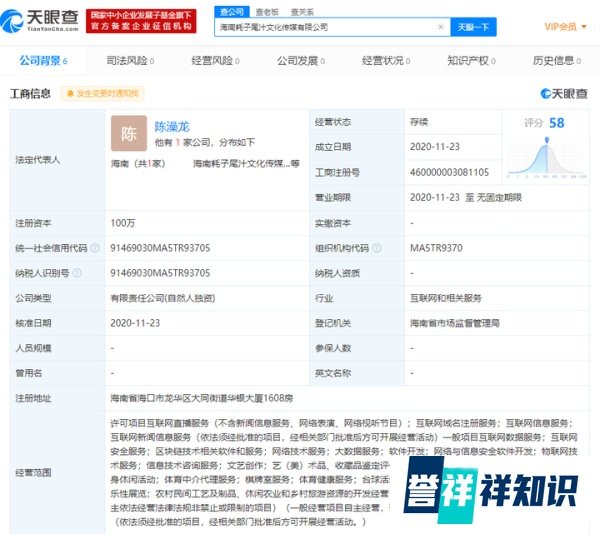Image resolution: width=600 pixels, height=534 pixels.
Task: Open the 公司背景 tab
Action: (x=43, y=61)
